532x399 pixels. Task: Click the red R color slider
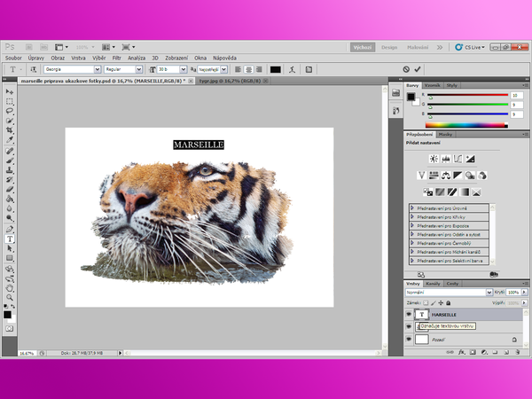(466, 94)
